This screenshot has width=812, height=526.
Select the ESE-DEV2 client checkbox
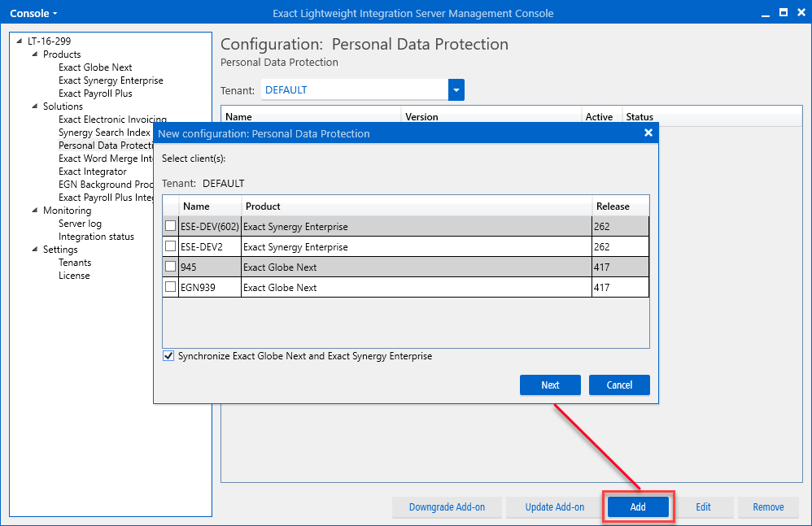(171, 246)
